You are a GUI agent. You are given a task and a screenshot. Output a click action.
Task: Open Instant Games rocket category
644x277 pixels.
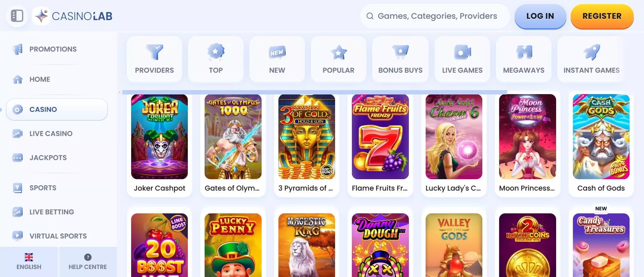click(x=591, y=59)
